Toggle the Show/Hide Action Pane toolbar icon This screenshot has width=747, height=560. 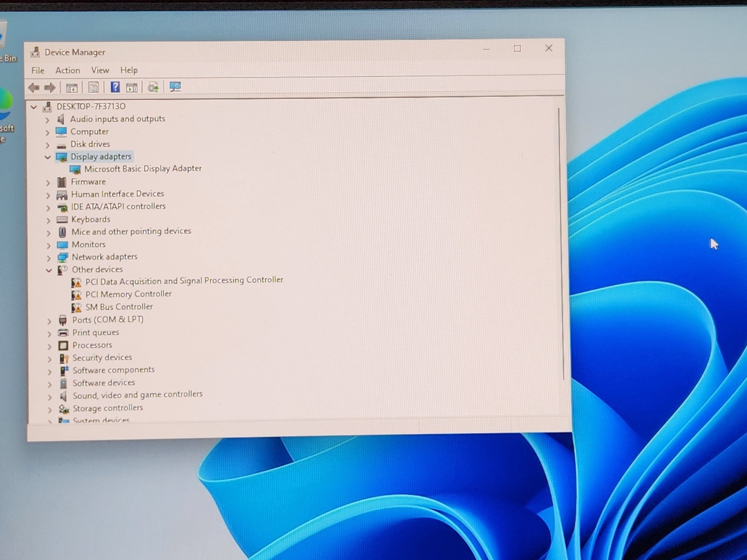pyautogui.click(x=132, y=87)
